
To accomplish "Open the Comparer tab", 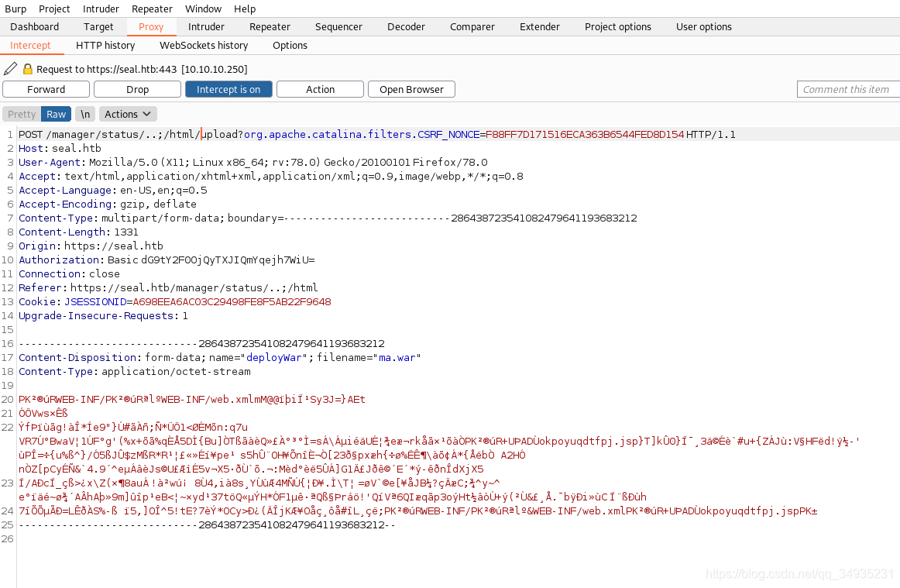I will [472, 26].
